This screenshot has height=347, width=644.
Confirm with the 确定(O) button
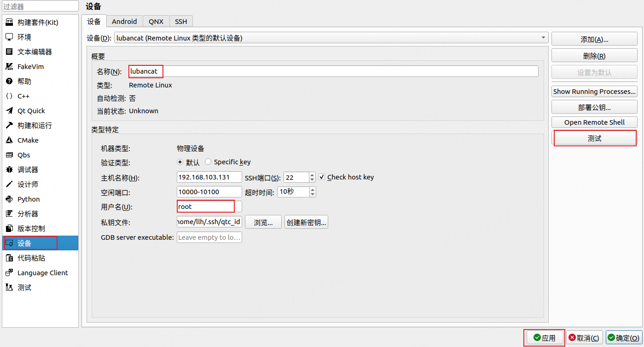pyautogui.click(x=624, y=338)
